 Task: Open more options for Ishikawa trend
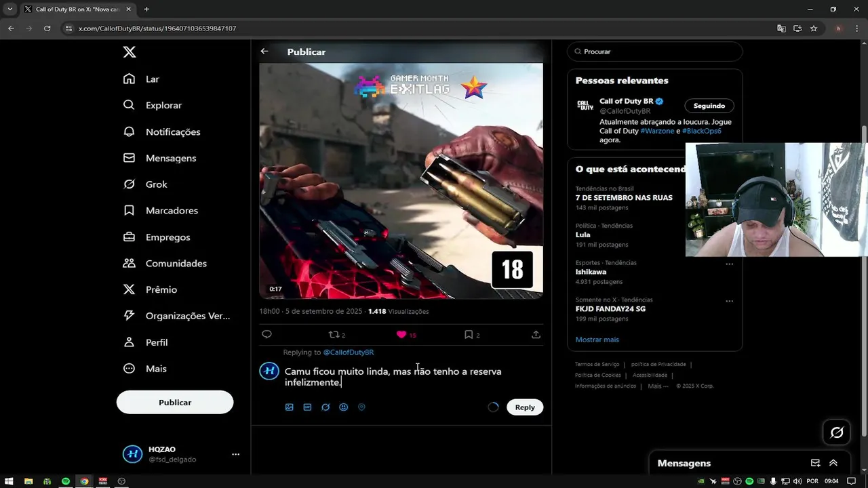coord(730,264)
